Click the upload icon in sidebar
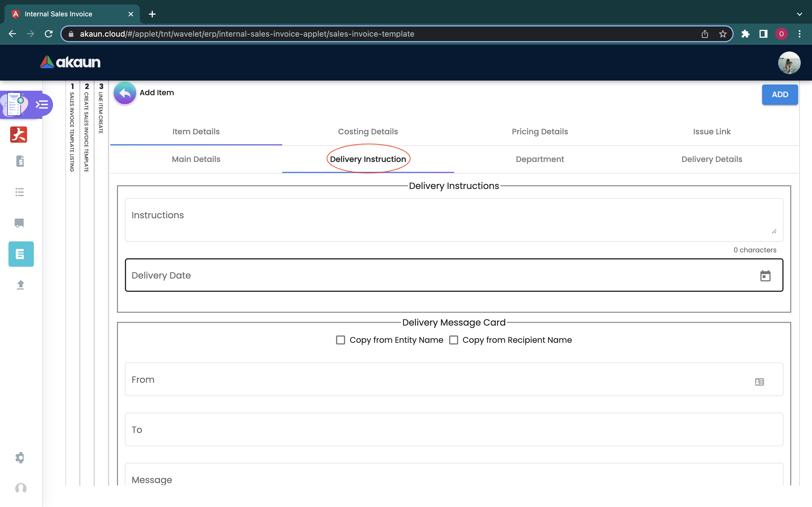Screen dimensions: 812x507 [x=20, y=285]
